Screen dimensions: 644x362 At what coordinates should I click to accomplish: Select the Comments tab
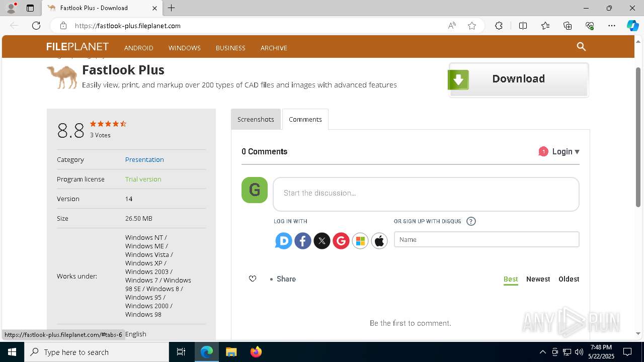coord(305,119)
